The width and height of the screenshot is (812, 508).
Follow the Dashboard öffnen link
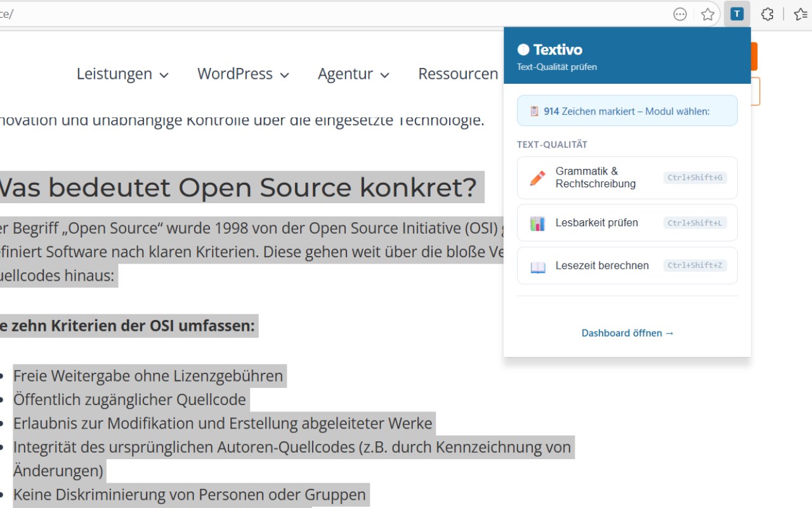[x=627, y=333]
